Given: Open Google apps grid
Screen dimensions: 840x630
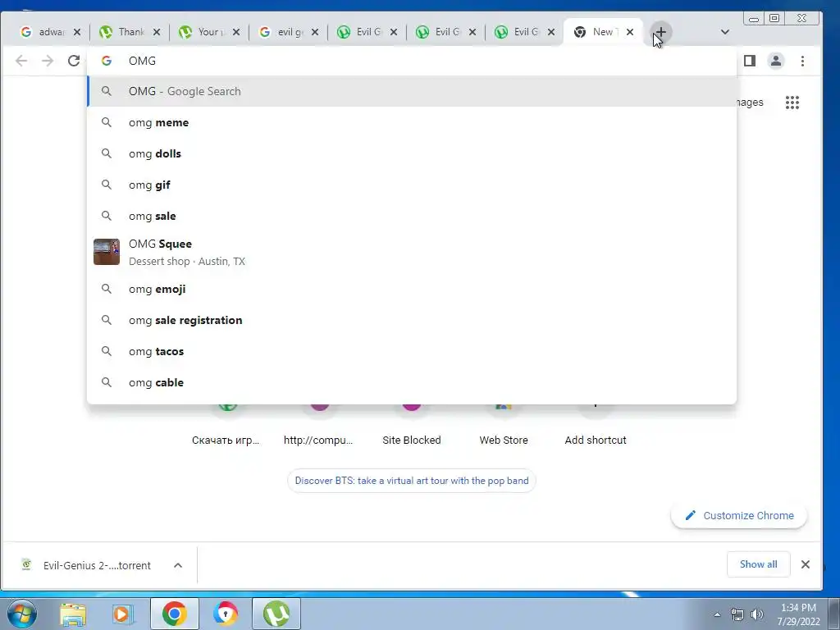Looking at the screenshot, I should [x=792, y=103].
